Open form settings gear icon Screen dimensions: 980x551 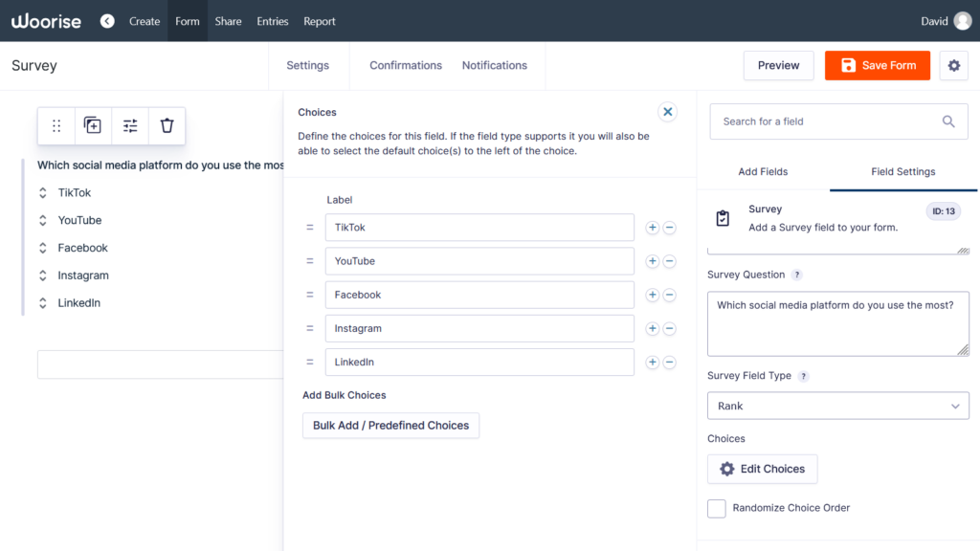[x=953, y=65]
